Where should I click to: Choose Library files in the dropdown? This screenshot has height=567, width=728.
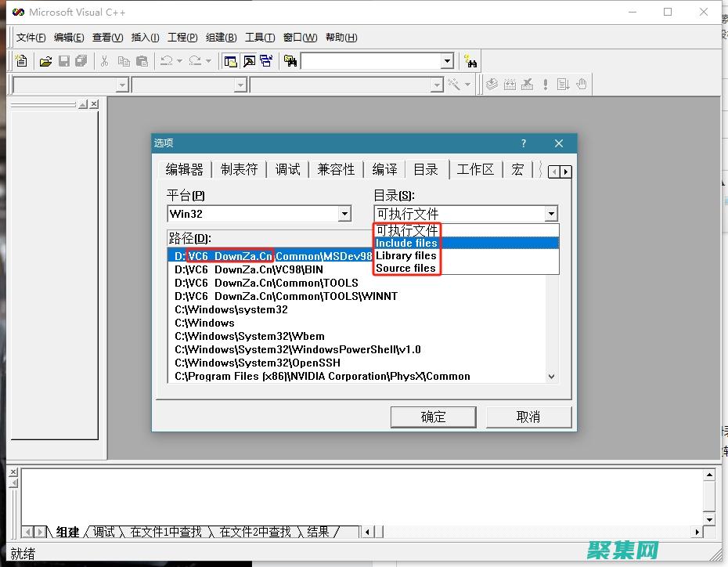pos(406,255)
